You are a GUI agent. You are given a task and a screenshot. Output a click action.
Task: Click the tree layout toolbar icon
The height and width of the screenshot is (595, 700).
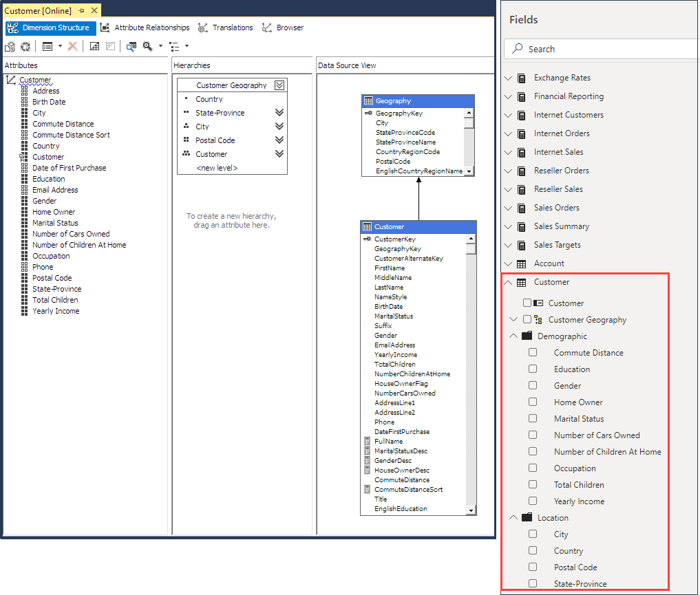tap(174, 46)
